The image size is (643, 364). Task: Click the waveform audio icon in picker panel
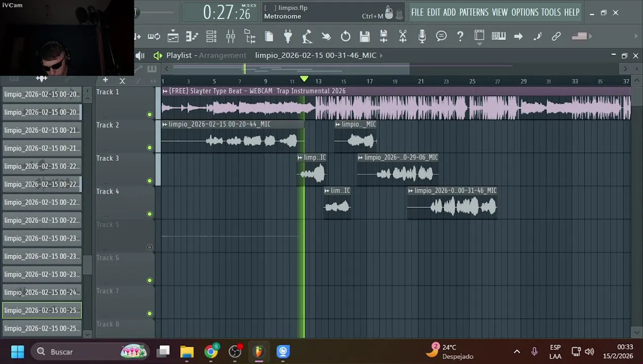pyautogui.click(x=41, y=79)
